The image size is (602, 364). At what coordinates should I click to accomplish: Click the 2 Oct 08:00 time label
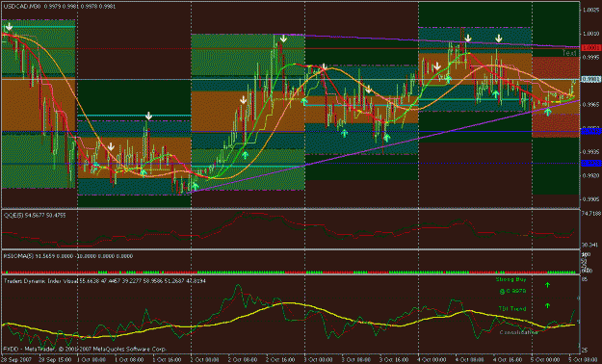(243, 360)
